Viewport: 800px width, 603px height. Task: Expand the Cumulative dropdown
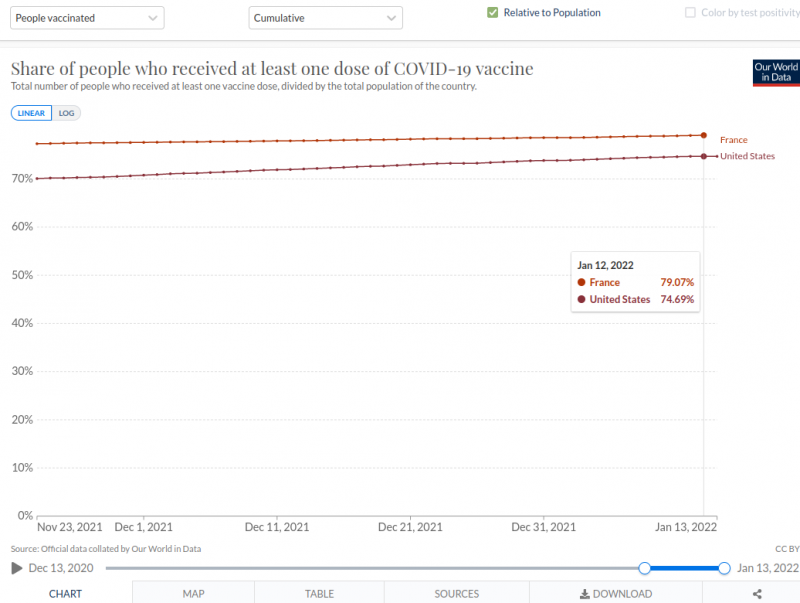pyautogui.click(x=325, y=18)
